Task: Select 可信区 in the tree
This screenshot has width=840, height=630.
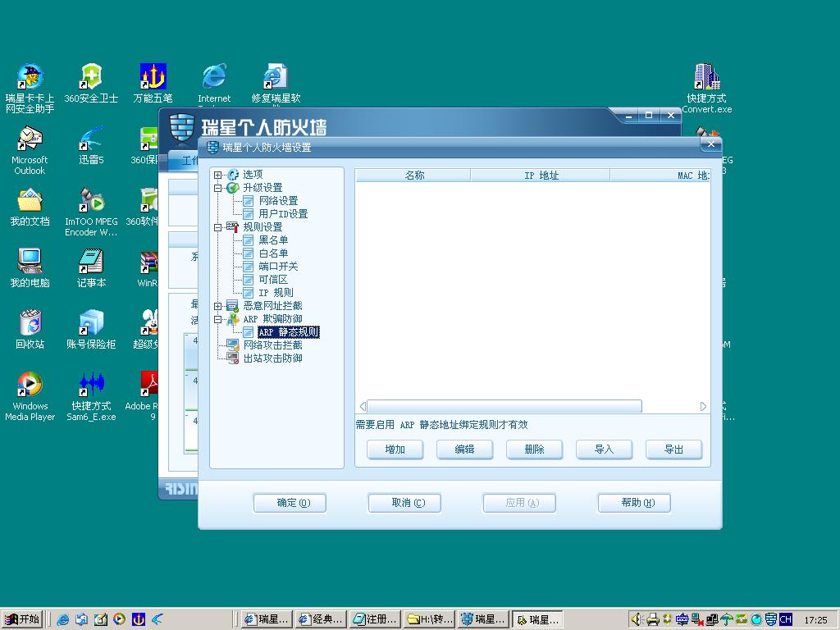Action: tap(273, 280)
